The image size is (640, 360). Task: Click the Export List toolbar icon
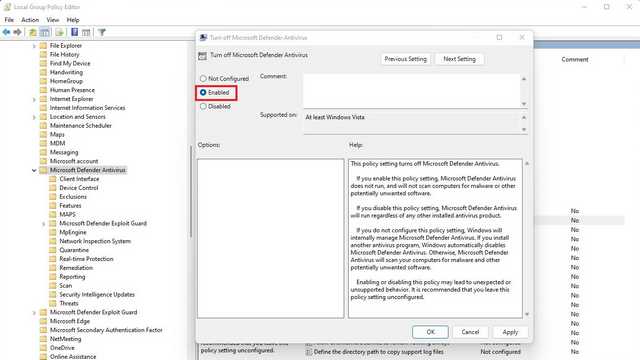coord(59,32)
